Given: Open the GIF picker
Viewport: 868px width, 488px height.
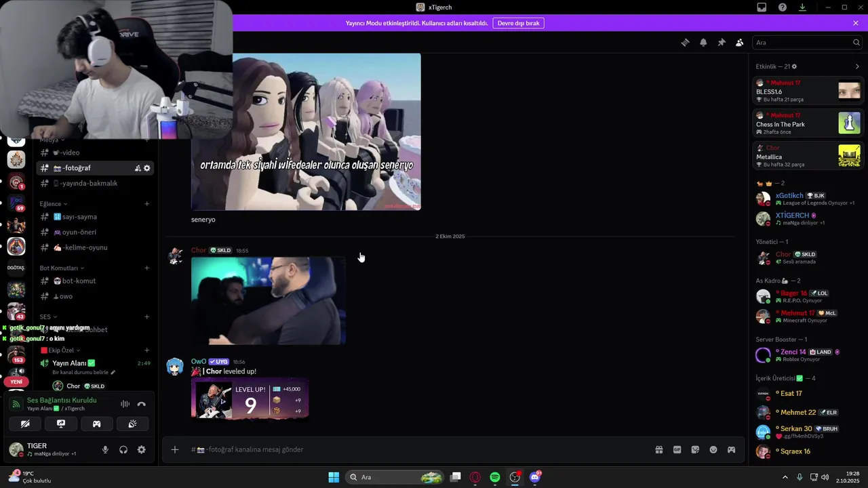Looking at the screenshot, I should point(677,449).
